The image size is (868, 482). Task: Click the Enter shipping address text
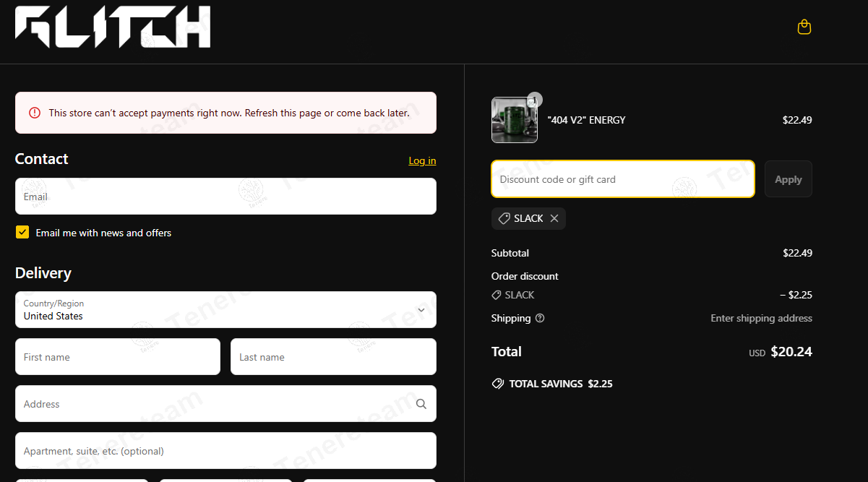(762, 318)
